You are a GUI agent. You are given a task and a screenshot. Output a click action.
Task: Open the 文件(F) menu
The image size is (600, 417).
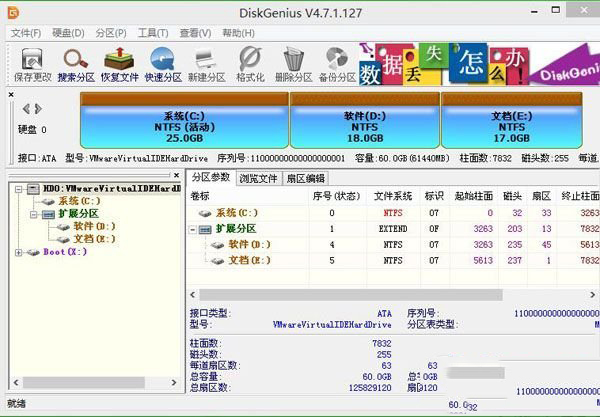coord(26,33)
